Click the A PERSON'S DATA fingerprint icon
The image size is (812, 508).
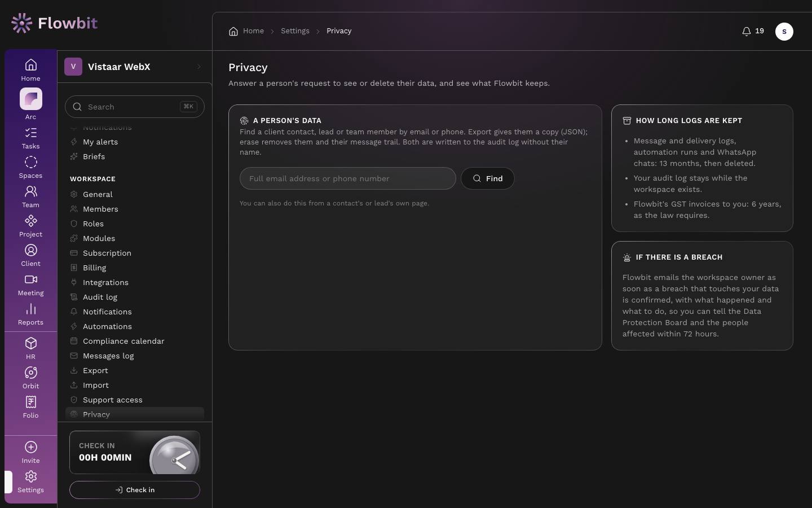pos(244,121)
